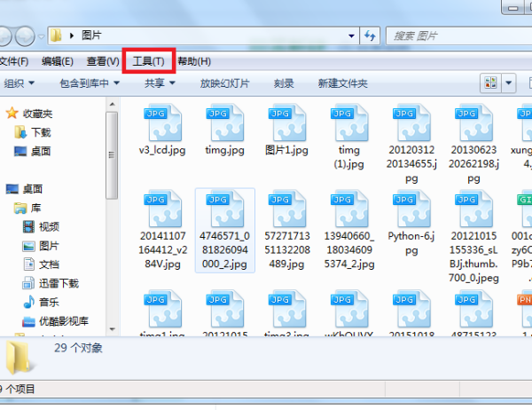
Task: Change view with the view-mode icon
Action: point(490,83)
